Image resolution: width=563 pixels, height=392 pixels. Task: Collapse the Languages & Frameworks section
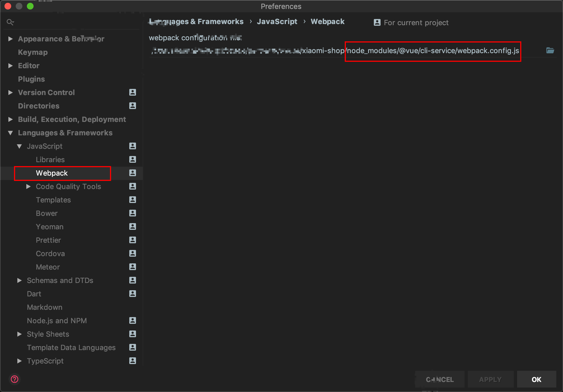(10, 133)
